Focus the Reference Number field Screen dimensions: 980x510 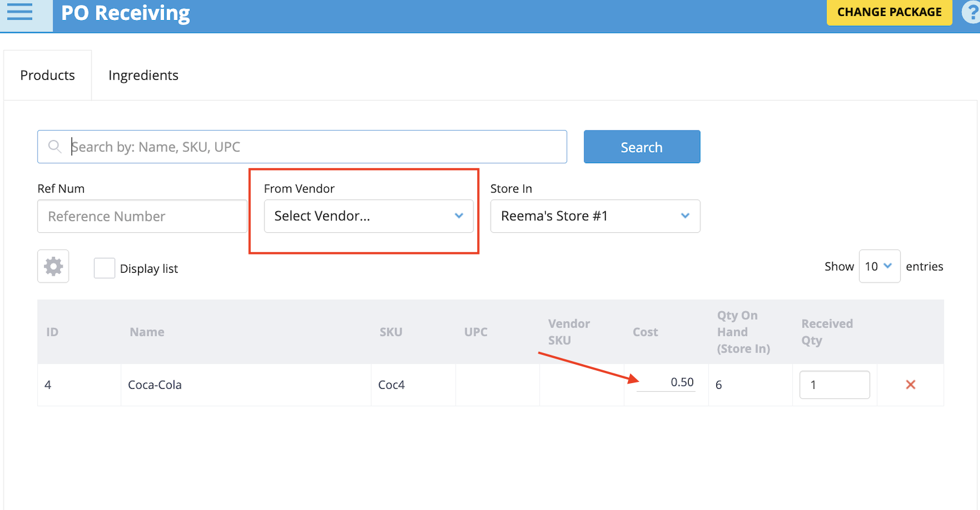click(142, 216)
